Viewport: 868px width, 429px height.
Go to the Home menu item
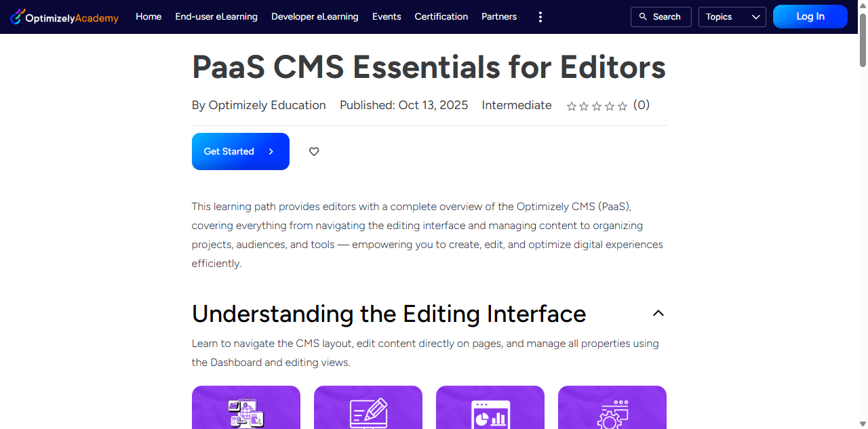click(x=149, y=17)
